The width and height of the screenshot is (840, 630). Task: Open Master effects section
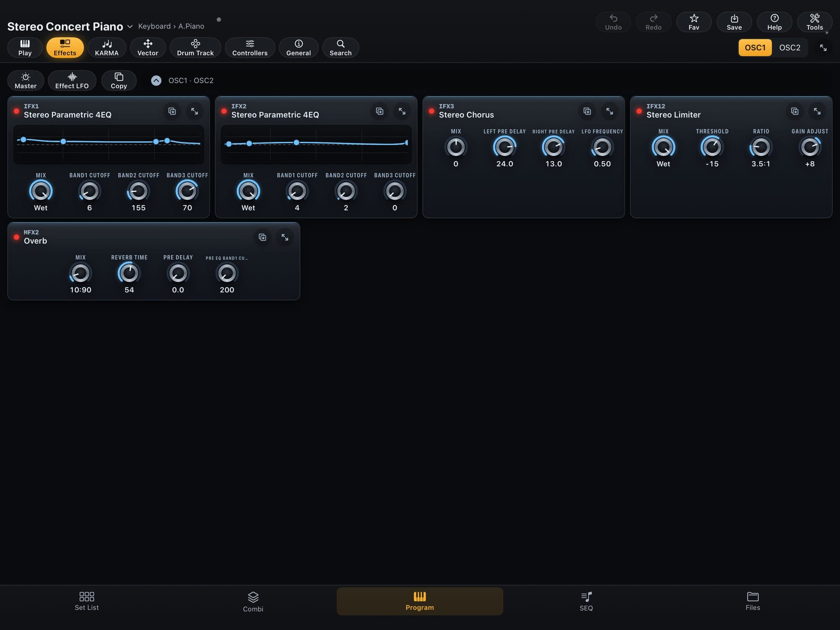pyautogui.click(x=26, y=80)
